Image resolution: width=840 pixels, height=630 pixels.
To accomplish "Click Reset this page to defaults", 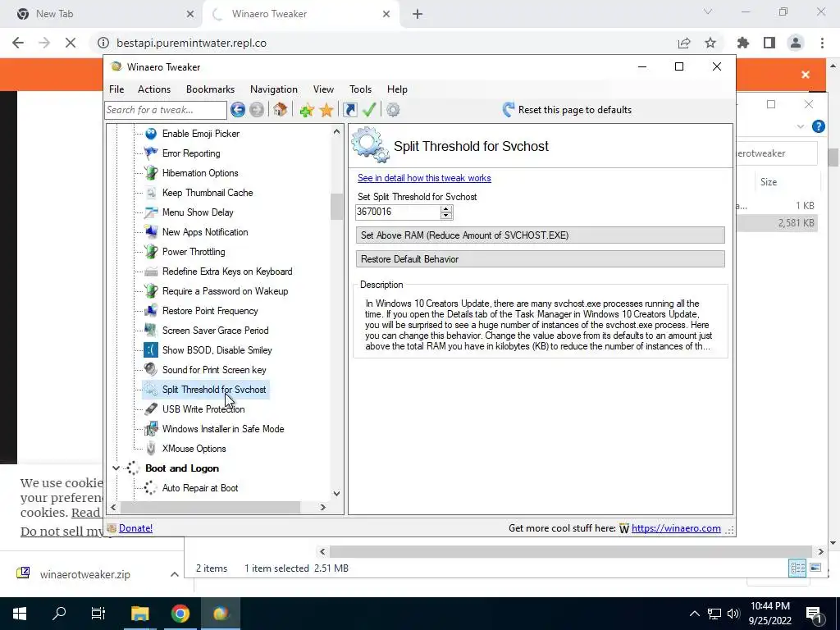I will click(x=568, y=110).
